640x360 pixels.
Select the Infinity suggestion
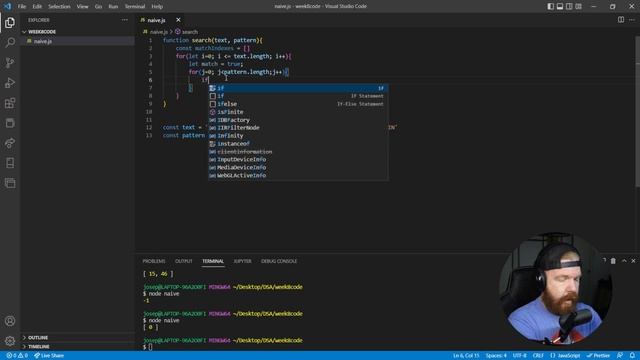298,136
